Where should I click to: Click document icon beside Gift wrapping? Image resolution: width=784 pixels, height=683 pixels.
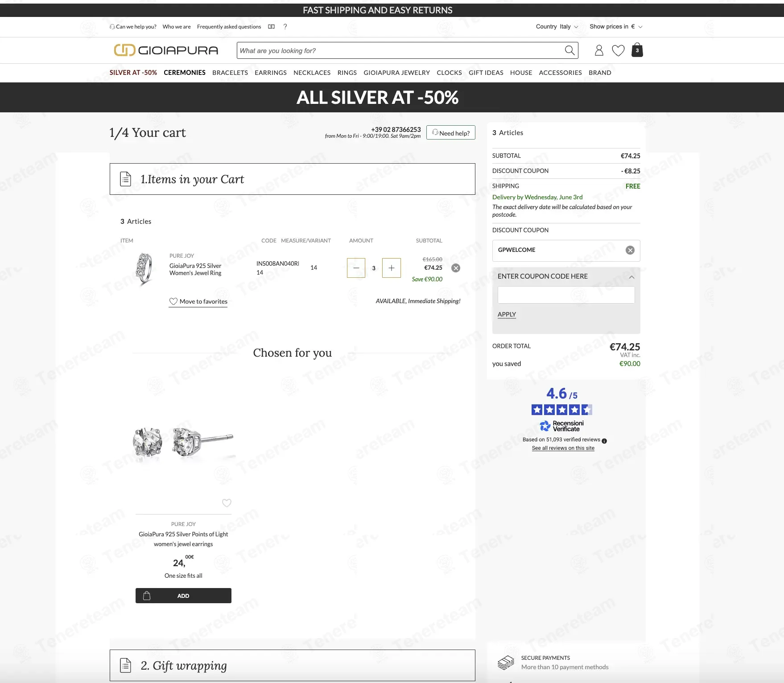[x=126, y=665]
